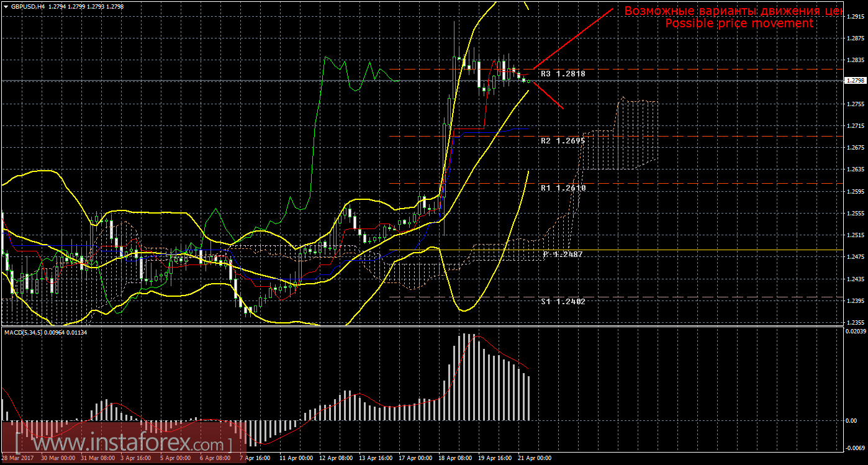Viewport: 868px width, 465px height.
Task: Select the P 1.2487 pivot label
Action: pos(563,255)
